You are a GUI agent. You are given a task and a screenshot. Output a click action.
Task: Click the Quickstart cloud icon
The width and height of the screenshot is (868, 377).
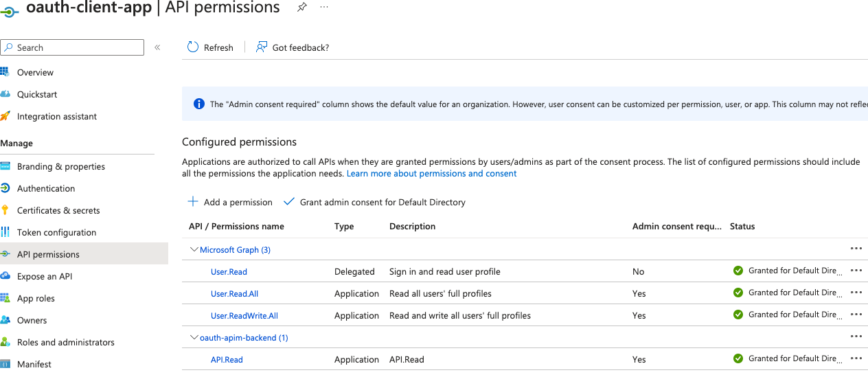pos(5,94)
